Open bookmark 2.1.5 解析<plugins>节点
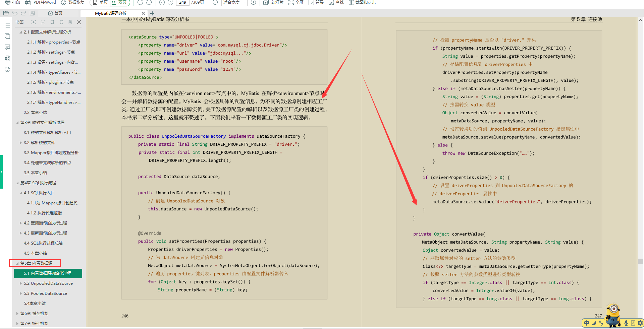 51,82
